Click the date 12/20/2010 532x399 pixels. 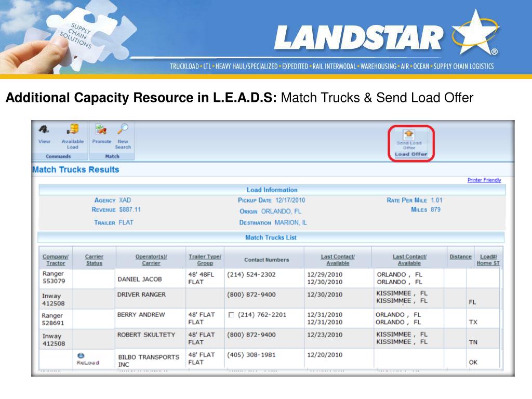click(x=325, y=354)
